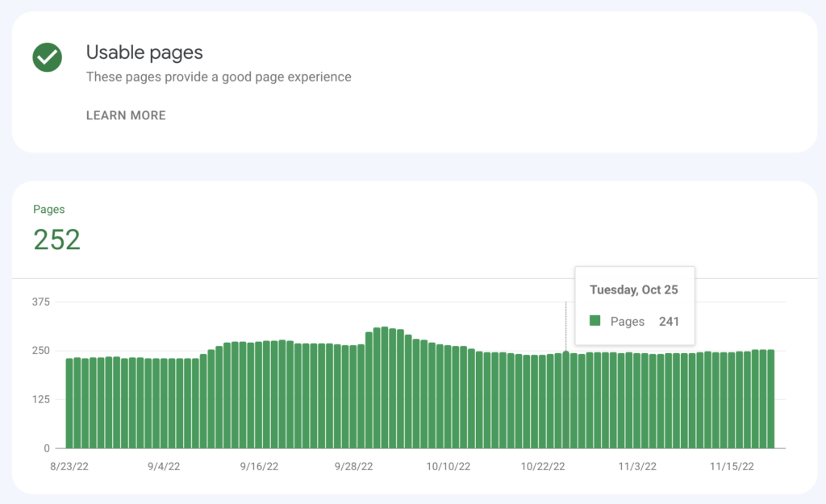This screenshot has height=504, width=826.
Task: Click the 125 y-axis label
Action: (40, 399)
